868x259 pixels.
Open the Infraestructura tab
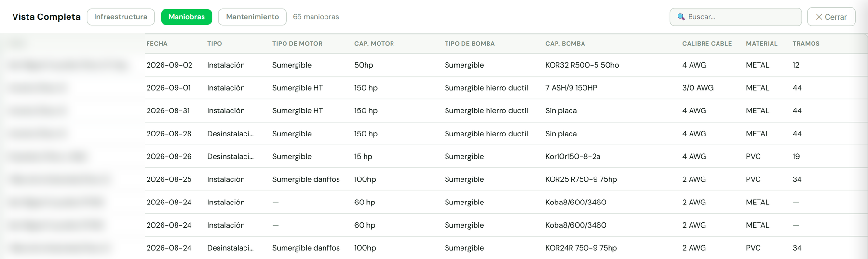(121, 17)
